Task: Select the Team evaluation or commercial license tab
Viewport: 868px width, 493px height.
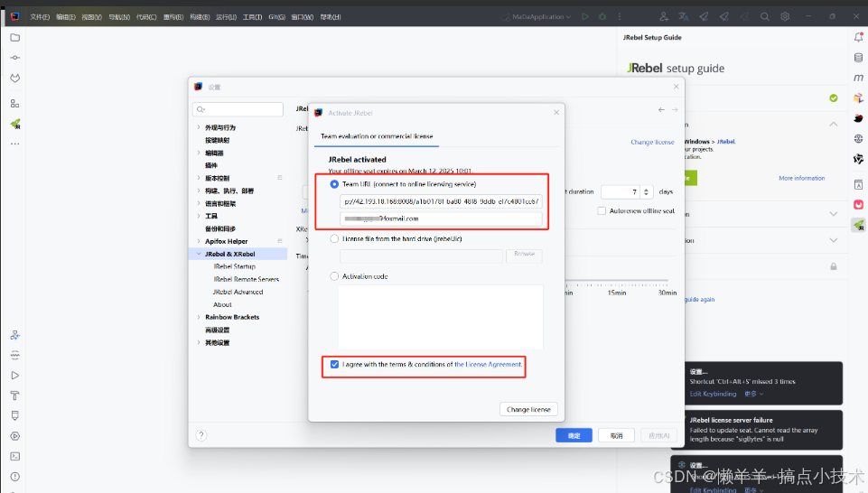Action: (377, 136)
